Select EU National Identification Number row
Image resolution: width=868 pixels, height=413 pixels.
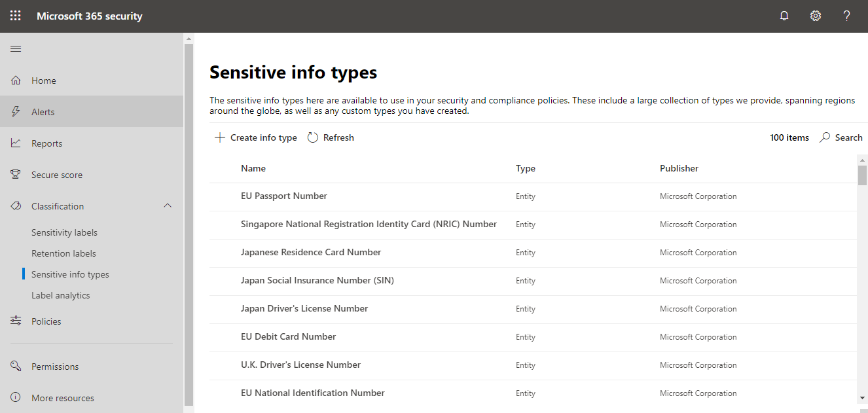tap(533, 393)
